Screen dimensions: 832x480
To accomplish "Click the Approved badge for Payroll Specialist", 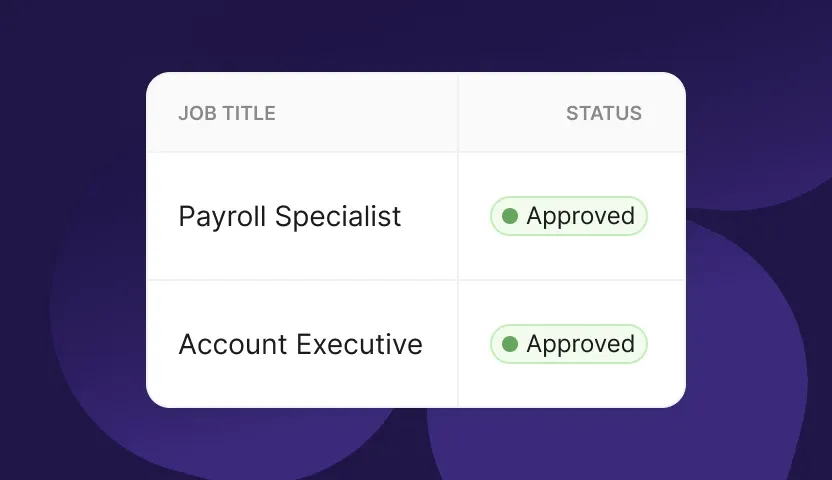I will pos(568,216).
